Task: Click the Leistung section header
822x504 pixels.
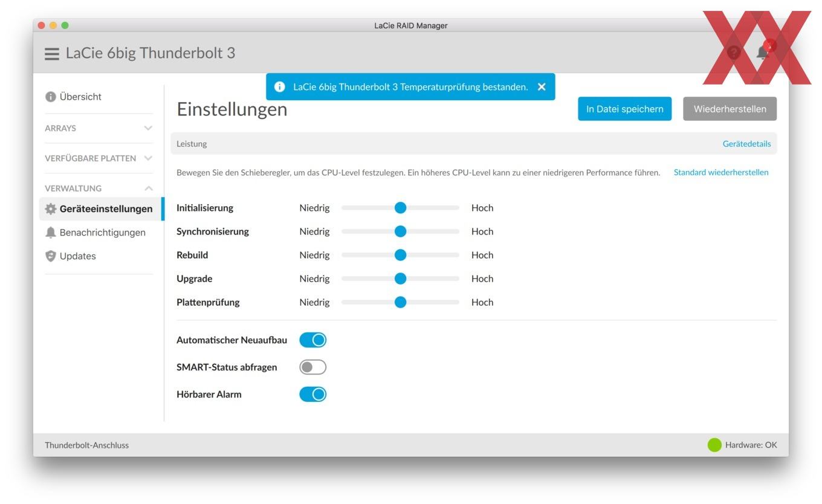Action: [473, 144]
